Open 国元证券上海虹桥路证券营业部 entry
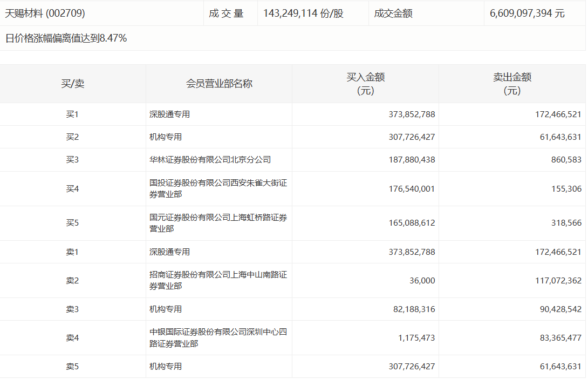The height and width of the screenshot is (379, 588). click(x=218, y=223)
